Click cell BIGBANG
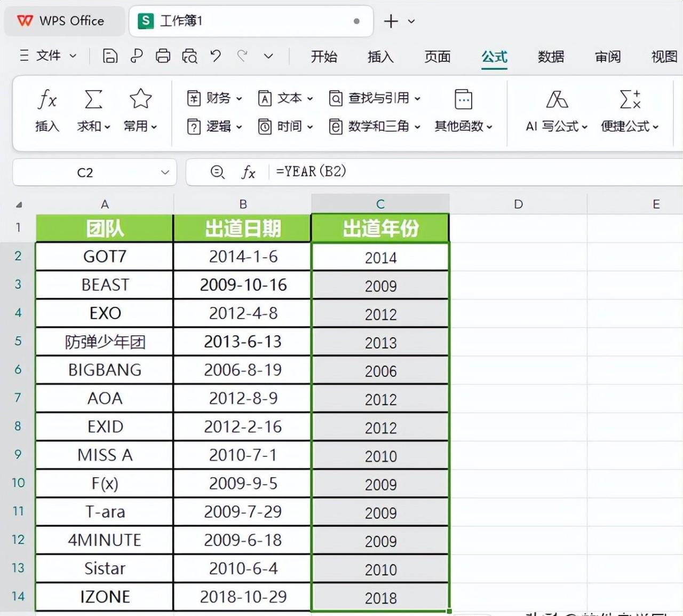 tap(105, 370)
